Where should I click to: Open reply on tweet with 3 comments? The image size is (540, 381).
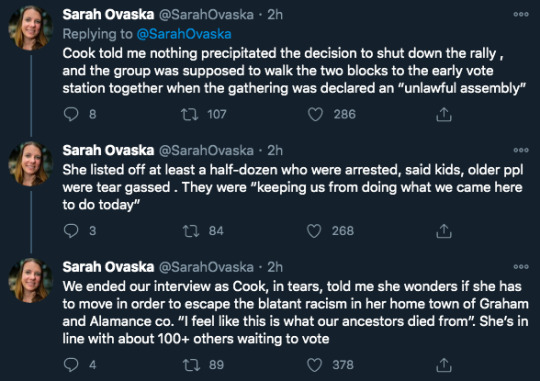coord(71,231)
